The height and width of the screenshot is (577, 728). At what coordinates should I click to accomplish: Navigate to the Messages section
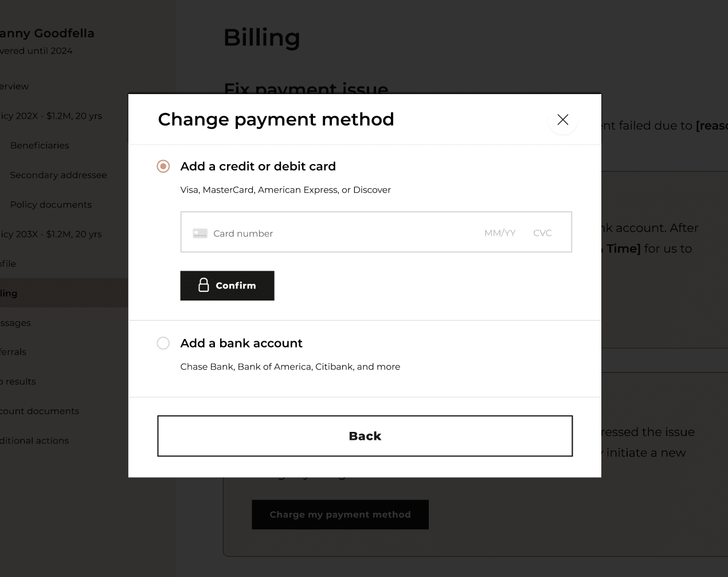click(x=15, y=323)
